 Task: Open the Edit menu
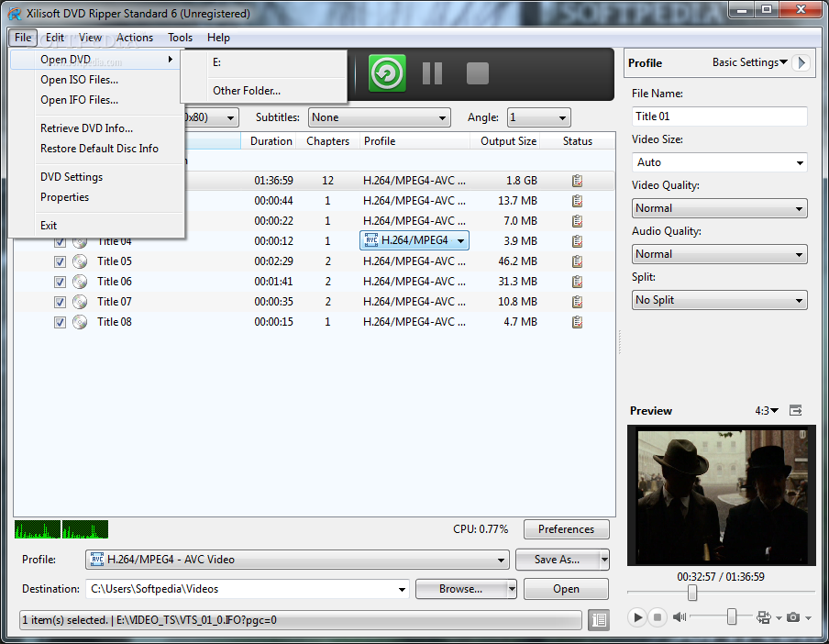coord(55,38)
